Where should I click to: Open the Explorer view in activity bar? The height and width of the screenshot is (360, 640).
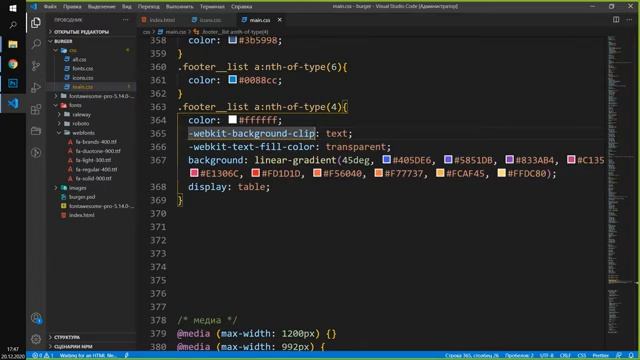coord(36,22)
